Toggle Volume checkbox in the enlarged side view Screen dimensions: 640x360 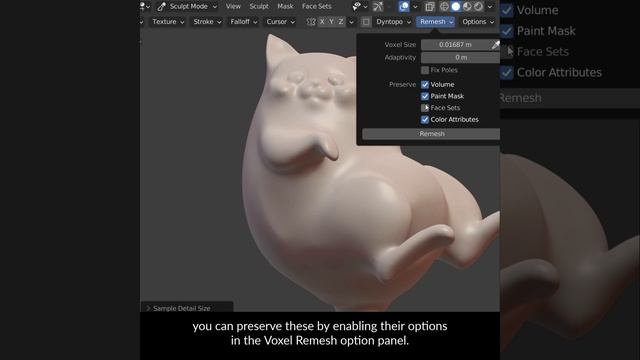pyautogui.click(x=507, y=11)
